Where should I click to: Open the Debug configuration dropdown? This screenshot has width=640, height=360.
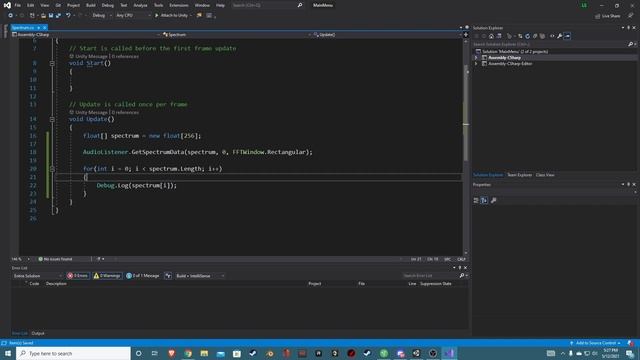(x=102, y=16)
